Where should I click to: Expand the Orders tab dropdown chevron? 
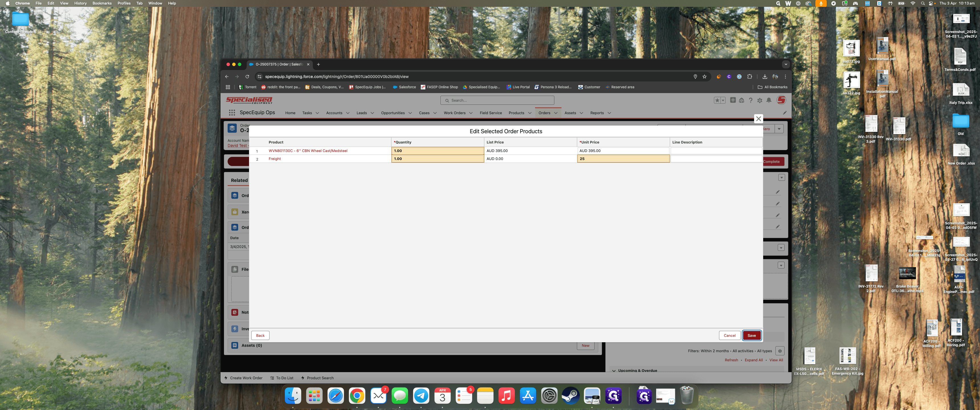click(556, 113)
